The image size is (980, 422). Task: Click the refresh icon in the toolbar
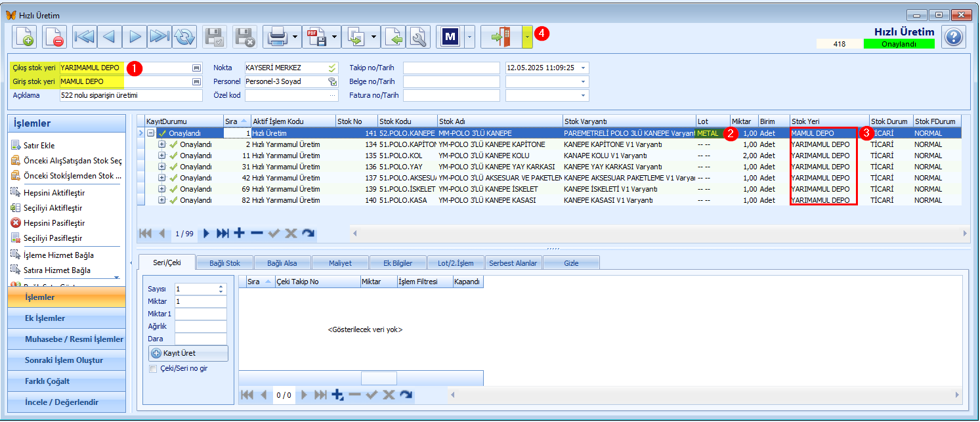coord(185,37)
